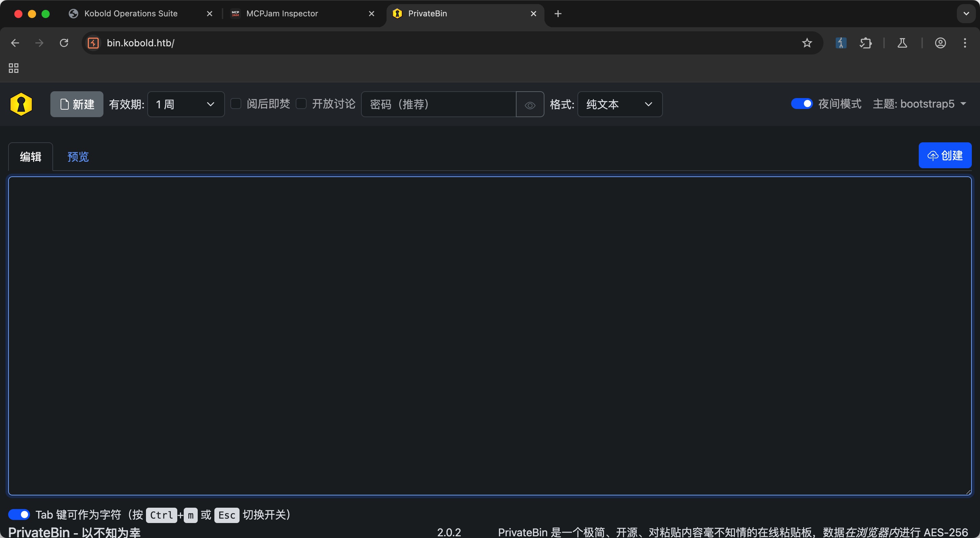Close the MCPJam Inspector tab
Viewport: 980px width, 538px height.
[372, 14]
